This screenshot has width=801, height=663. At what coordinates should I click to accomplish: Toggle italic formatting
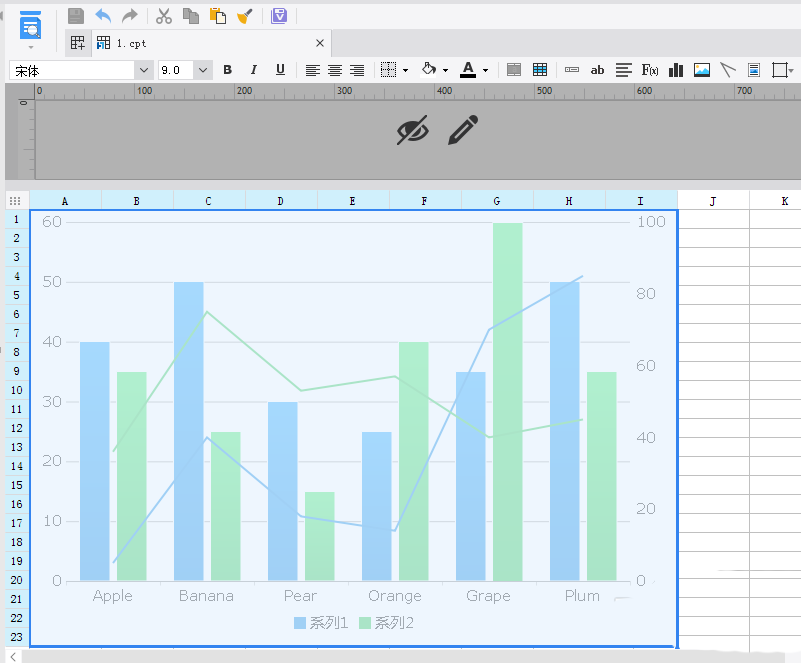click(x=253, y=70)
